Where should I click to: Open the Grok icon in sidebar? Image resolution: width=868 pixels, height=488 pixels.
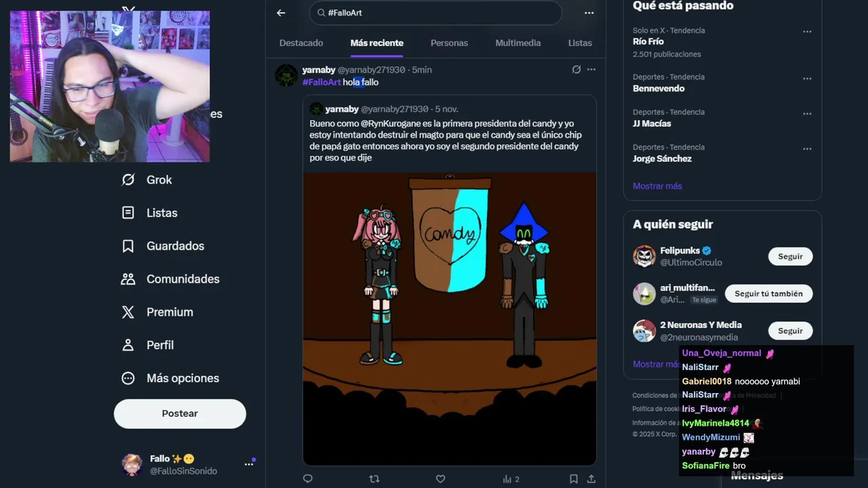click(127, 180)
